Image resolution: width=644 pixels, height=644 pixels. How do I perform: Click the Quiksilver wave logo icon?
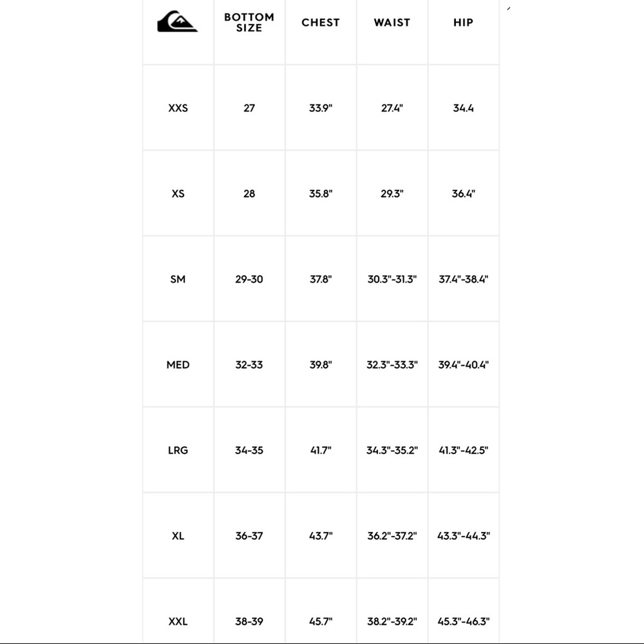coord(178,21)
